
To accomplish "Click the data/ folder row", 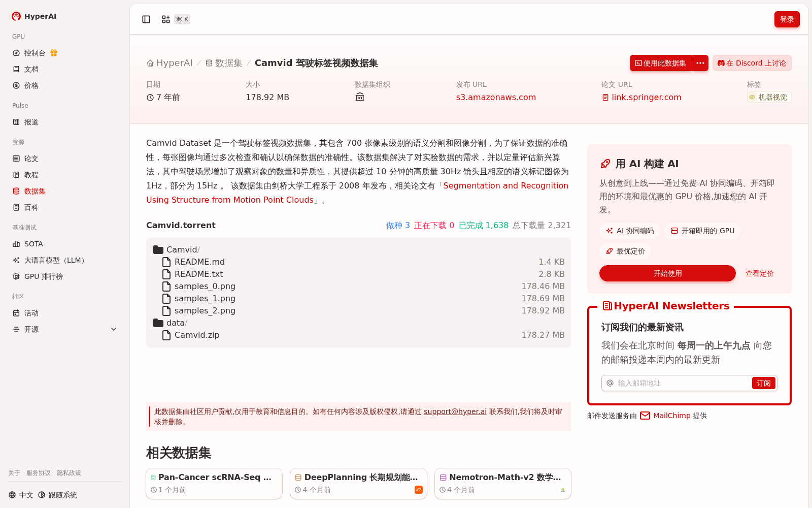I will tap(358, 323).
